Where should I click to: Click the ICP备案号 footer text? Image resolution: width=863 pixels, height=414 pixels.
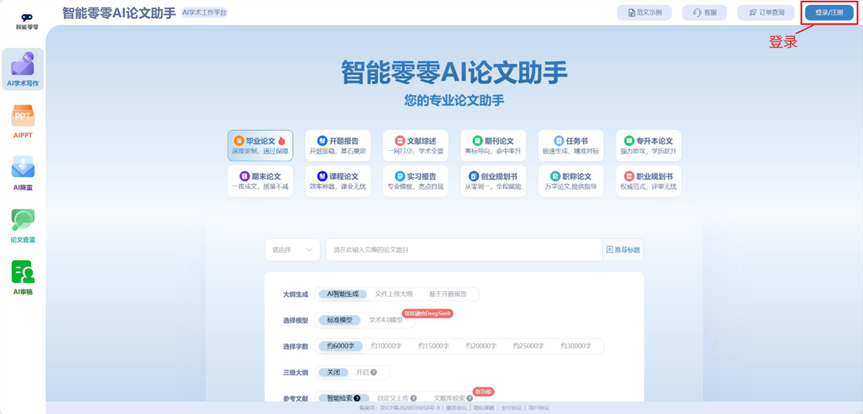(x=398, y=408)
